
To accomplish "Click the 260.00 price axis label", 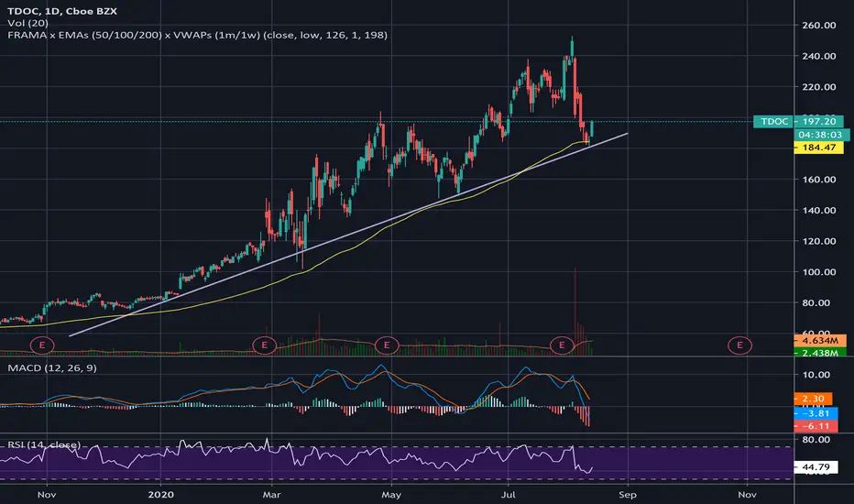I will click(818, 25).
